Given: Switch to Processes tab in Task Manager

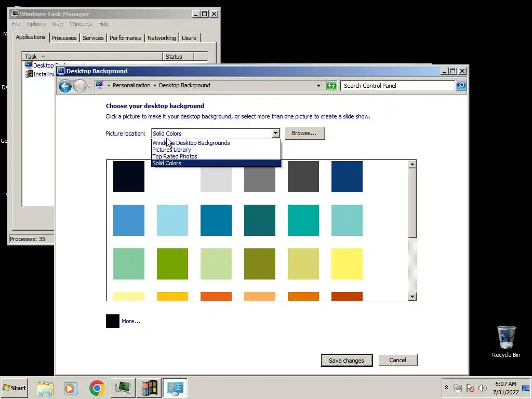Looking at the screenshot, I should (x=64, y=38).
